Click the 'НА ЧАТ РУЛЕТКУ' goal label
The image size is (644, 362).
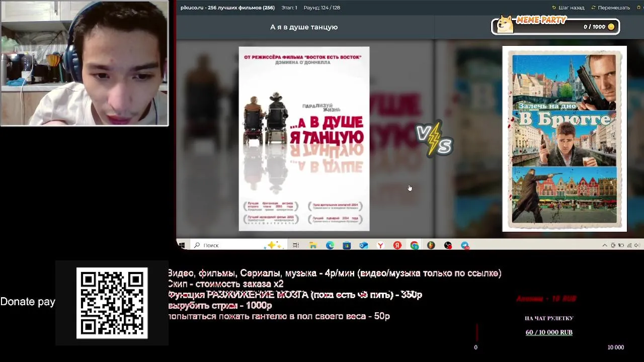point(549,318)
